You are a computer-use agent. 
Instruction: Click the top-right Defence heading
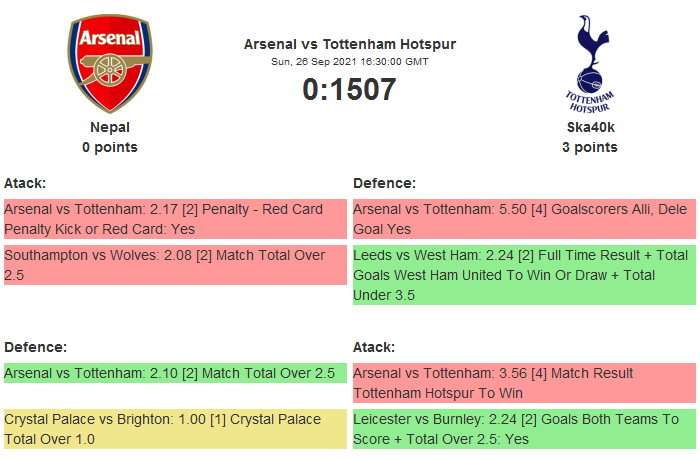click(384, 183)
